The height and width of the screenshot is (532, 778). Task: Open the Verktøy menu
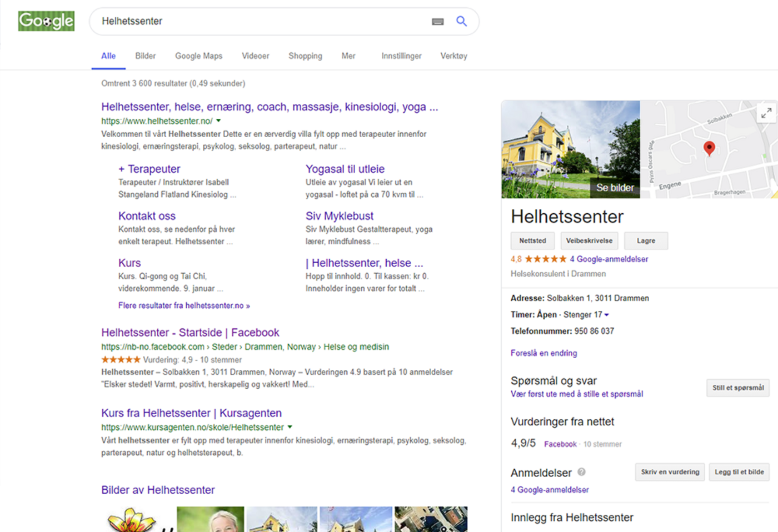453,56
